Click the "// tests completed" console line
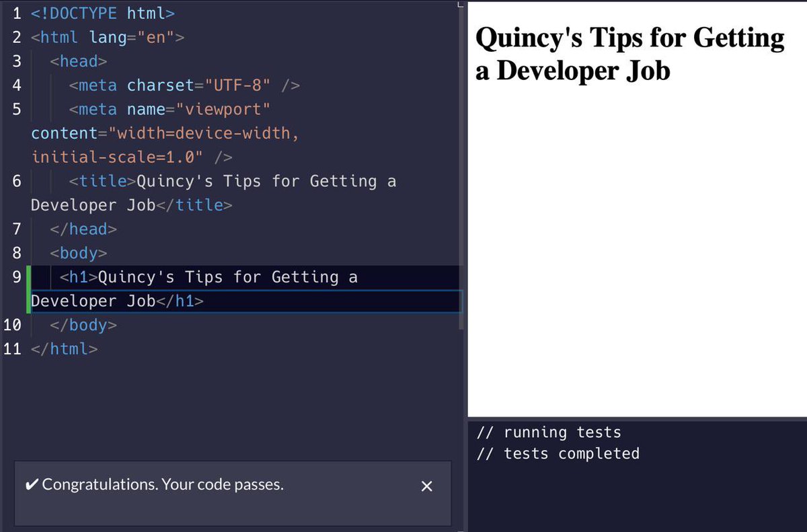 click(x=558, y=454)
